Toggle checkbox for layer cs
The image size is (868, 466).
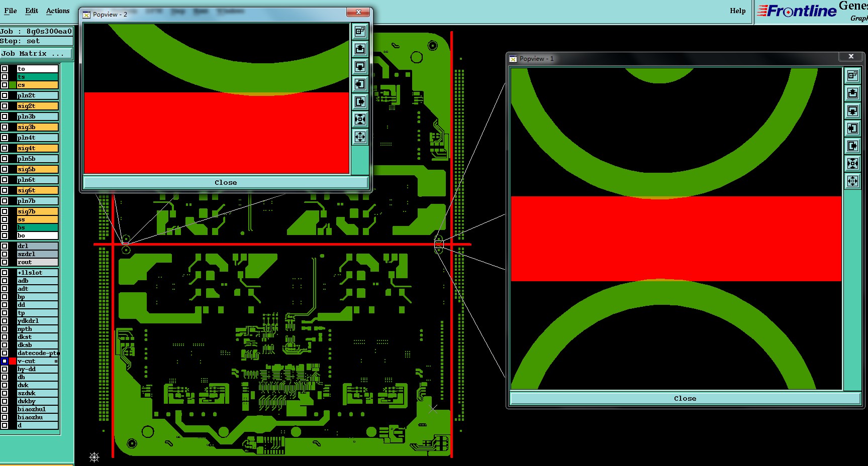[x=5, y=85]
